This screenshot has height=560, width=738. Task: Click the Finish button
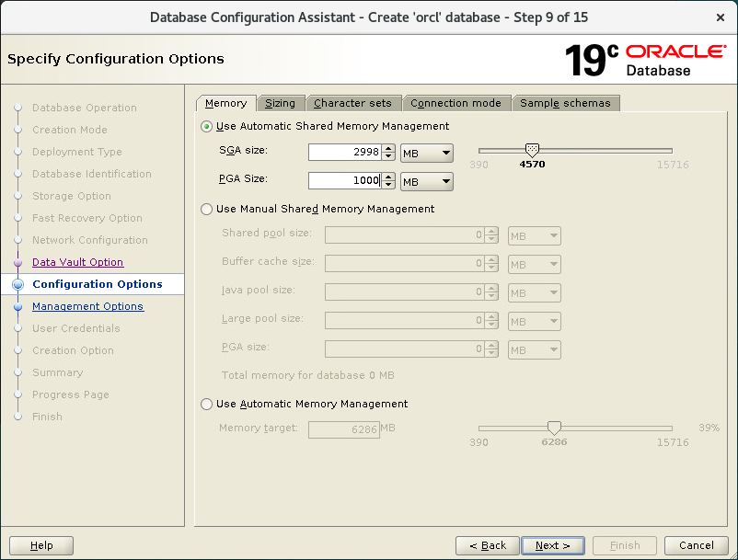(625, 545)
